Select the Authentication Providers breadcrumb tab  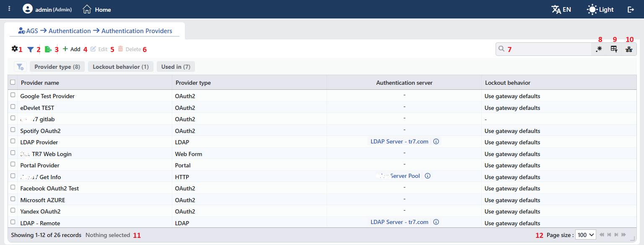point(137,31)
